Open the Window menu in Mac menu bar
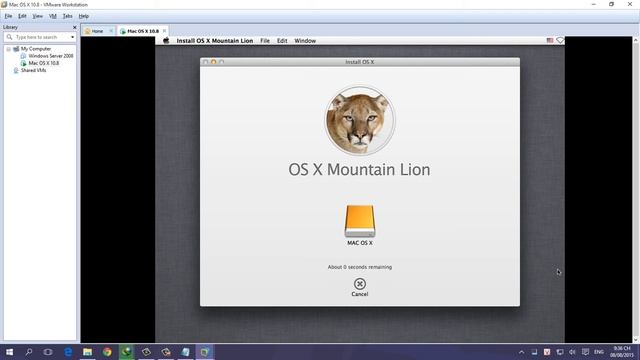Screen dimensions: 640x360 (x=305, y=41)
